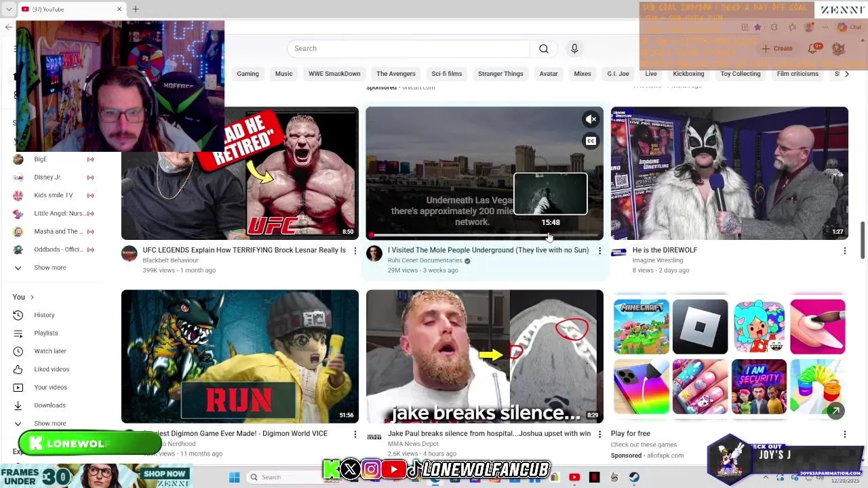Open Imagine Wrestling channel avatar
Image resolution: width=868 pixels, height=488 pixels.
(x=618, y=253)
